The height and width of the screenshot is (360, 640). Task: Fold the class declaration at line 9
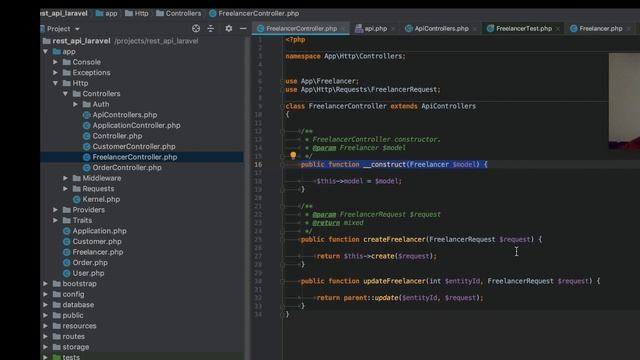[x=282, y=106]
